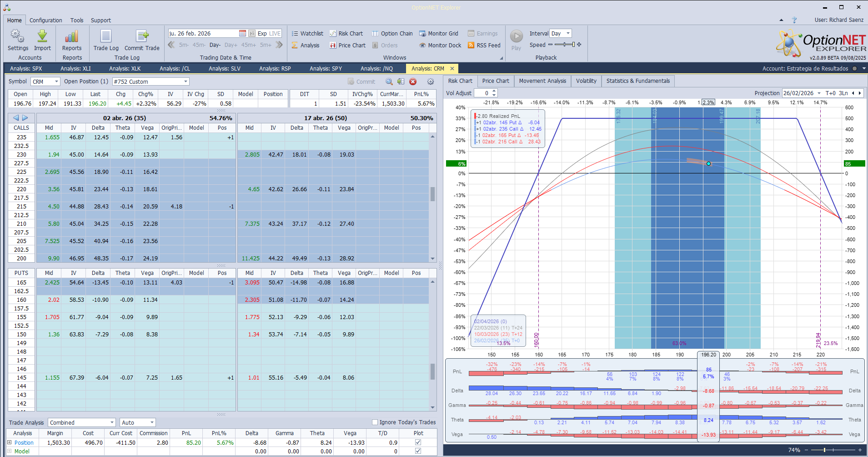Close the Analysis: CRM tab

click(452, 68)
